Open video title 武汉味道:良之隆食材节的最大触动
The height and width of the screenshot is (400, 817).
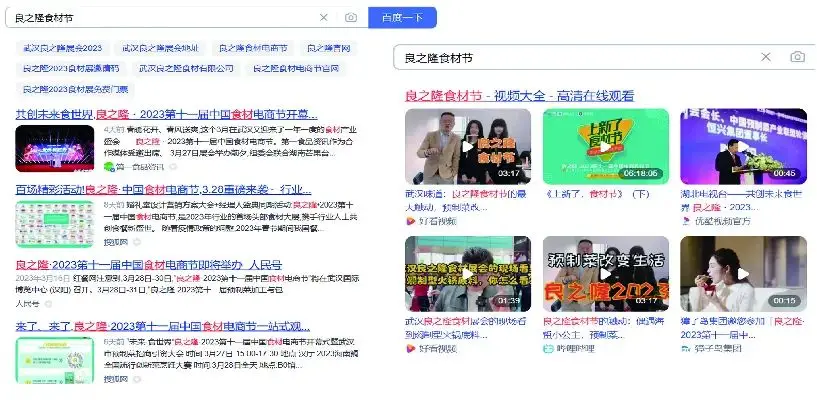click(x=466, y=201)
